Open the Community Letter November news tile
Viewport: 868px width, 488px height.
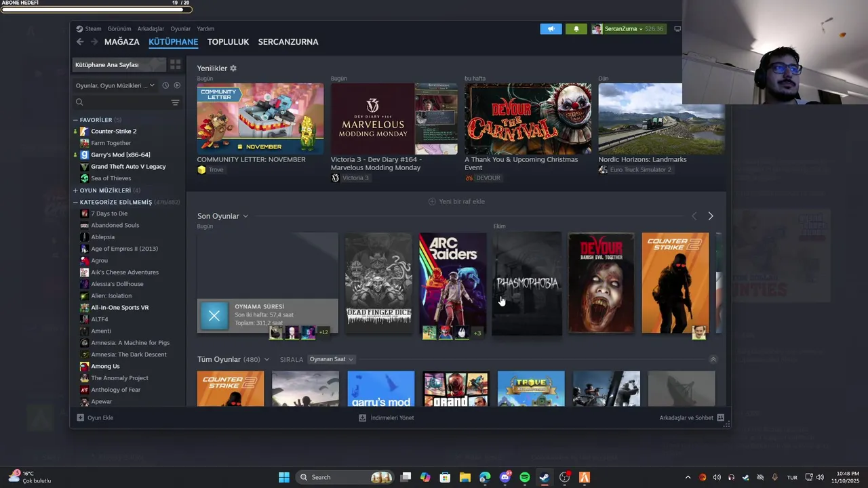coord(260,119)
